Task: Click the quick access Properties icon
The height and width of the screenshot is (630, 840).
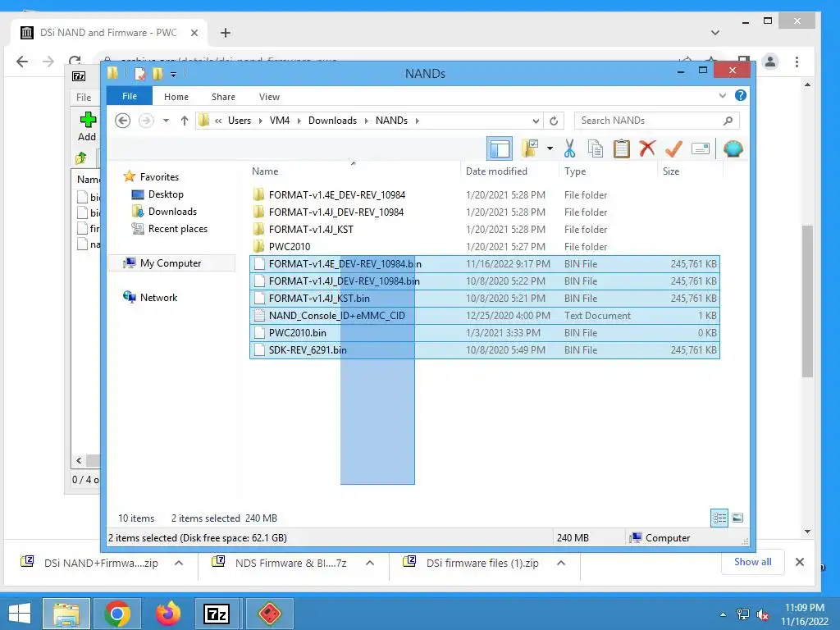Action: pos(139,73)
